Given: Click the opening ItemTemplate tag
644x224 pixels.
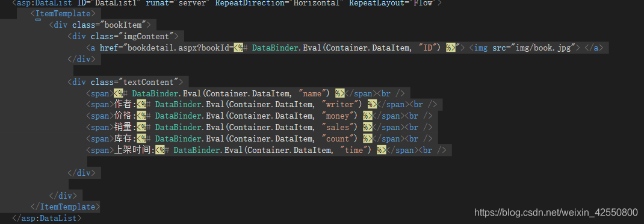Looking at the screenshot, I should click(x=63, y=13).
